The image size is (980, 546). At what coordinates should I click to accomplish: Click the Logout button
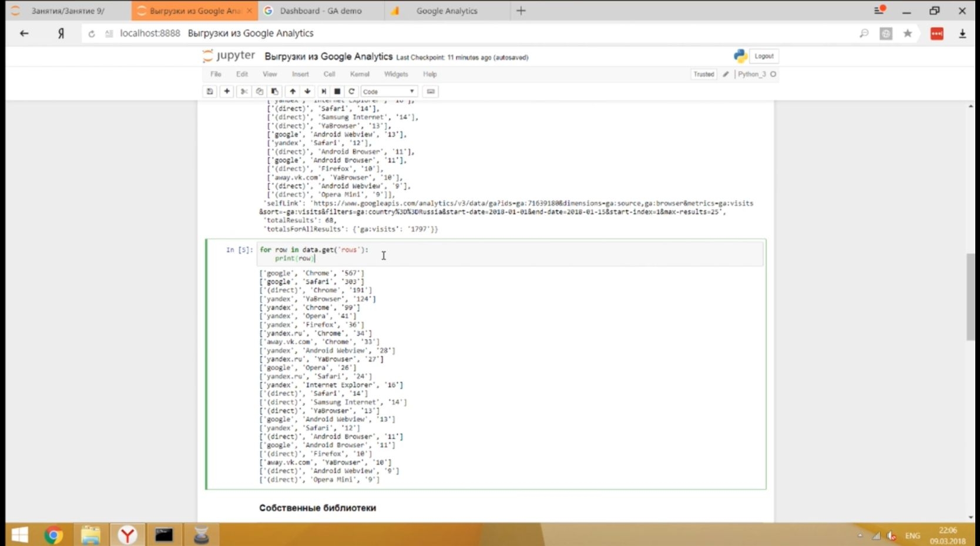click(x=764, y=56)
